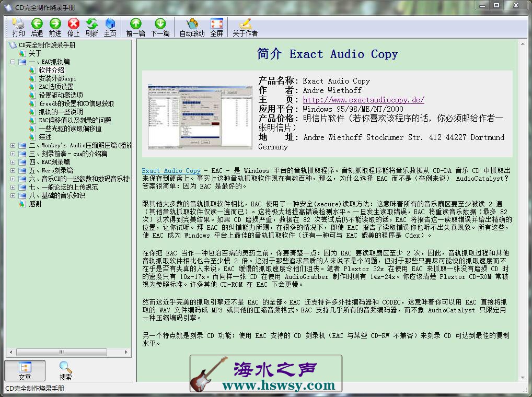The width and height of the screenshot is (532, 397).
Task: Click the page icon beside EAC选项设置
Action: pyautogui.click(x=32, y=87)
